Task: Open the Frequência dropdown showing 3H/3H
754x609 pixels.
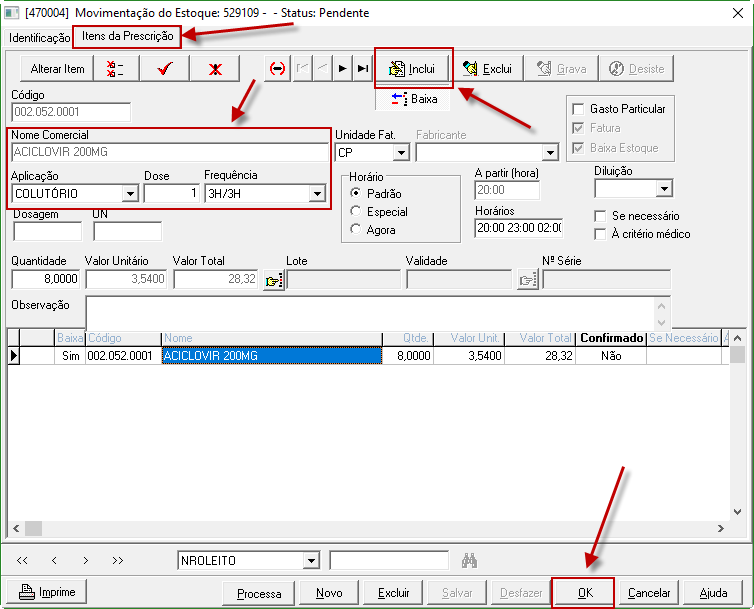Action: point(317,194)
